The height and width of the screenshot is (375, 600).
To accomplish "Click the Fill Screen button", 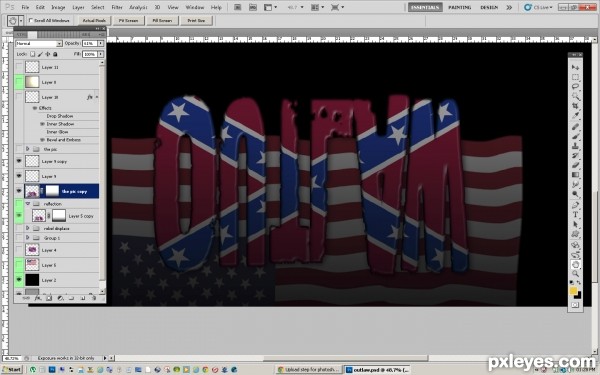I will (162, 20).
